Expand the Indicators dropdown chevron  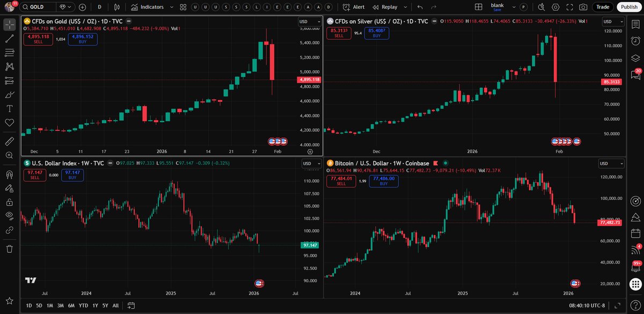point(171,7)
